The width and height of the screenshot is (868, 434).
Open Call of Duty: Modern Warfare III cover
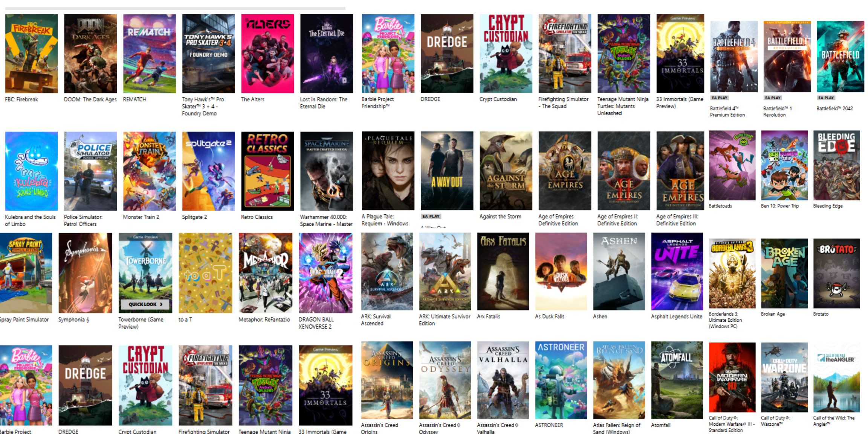[732, 377]
